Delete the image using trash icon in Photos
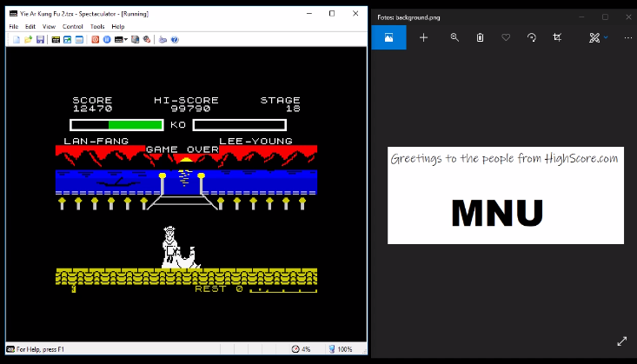The height and width of the screenshot is (364, 637). pyautogui.click(x=481, y=37)
